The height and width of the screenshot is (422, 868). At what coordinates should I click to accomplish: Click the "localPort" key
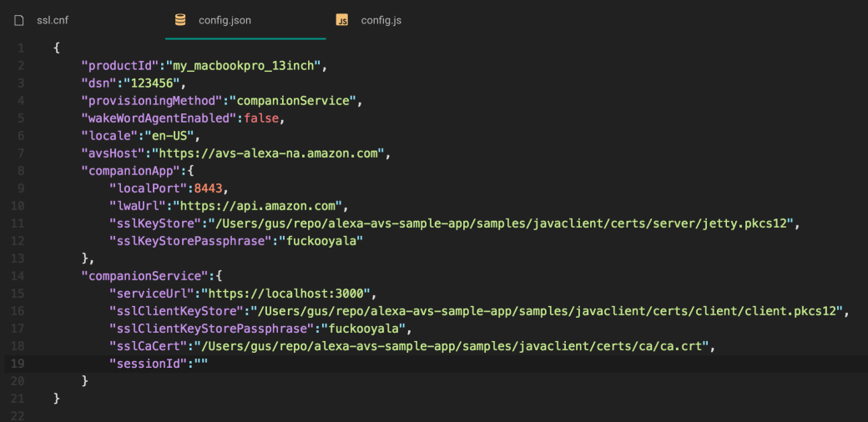148,188
